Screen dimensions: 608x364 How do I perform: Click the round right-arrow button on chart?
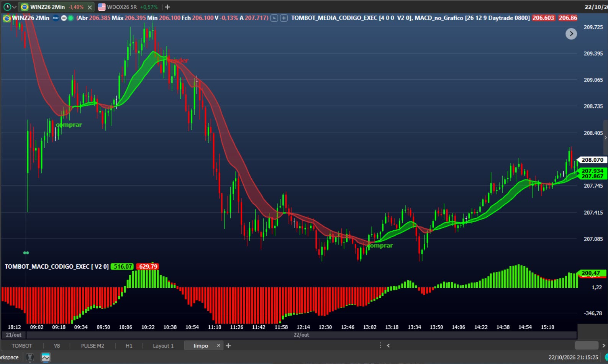[571, 34]
